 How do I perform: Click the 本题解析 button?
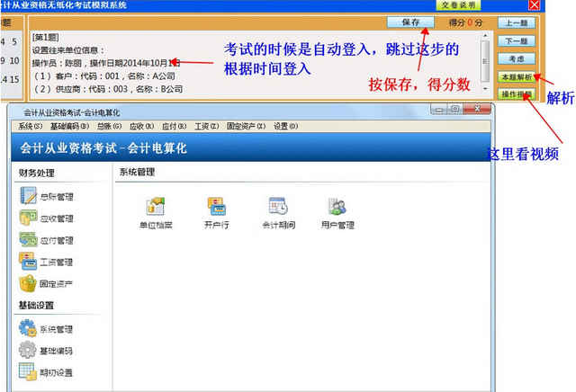[x=517, y=77]
